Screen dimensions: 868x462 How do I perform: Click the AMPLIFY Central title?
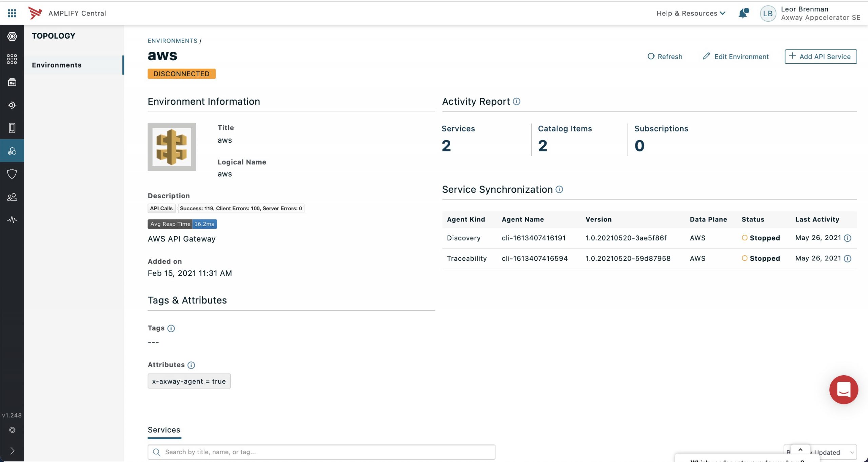click(77, 13)
